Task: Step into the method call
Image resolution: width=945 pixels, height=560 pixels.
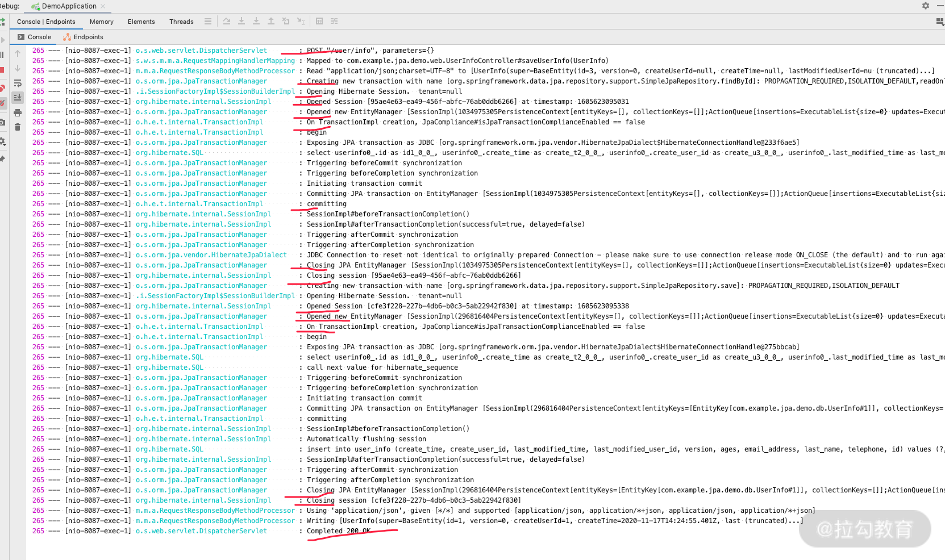Action: [x=242, y=21]
